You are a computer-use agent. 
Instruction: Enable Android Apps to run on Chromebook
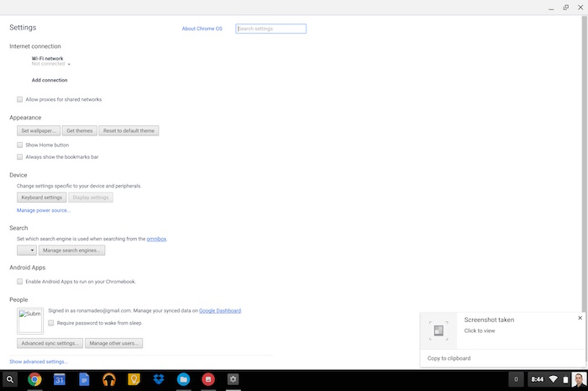tap(20, 281)
